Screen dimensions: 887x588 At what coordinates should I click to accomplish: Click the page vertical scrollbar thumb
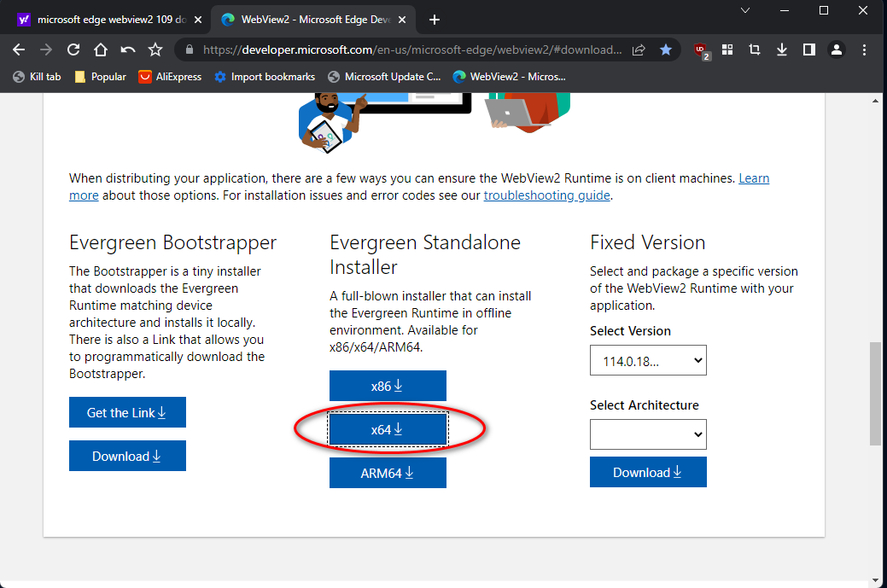(x=875, y=393)
